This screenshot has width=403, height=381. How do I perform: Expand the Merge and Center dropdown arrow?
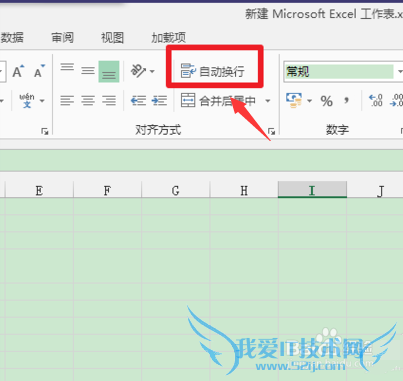coord(268,101)
